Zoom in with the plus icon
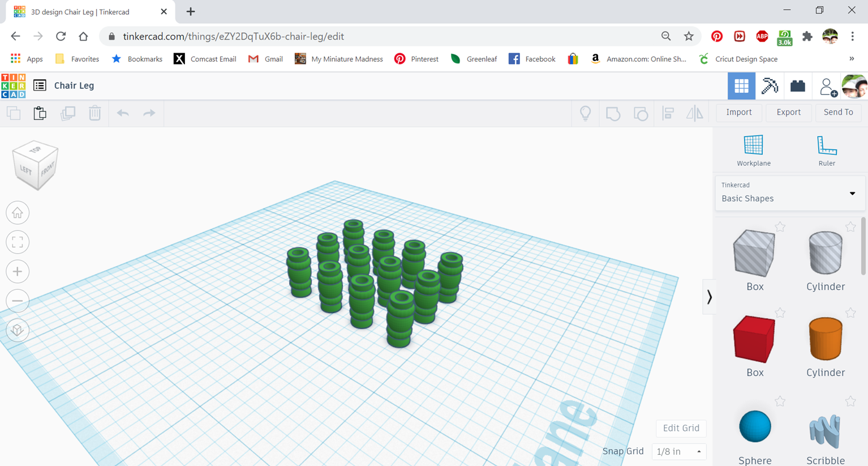This screenshot has width=868, height=466. click(18, 272)
